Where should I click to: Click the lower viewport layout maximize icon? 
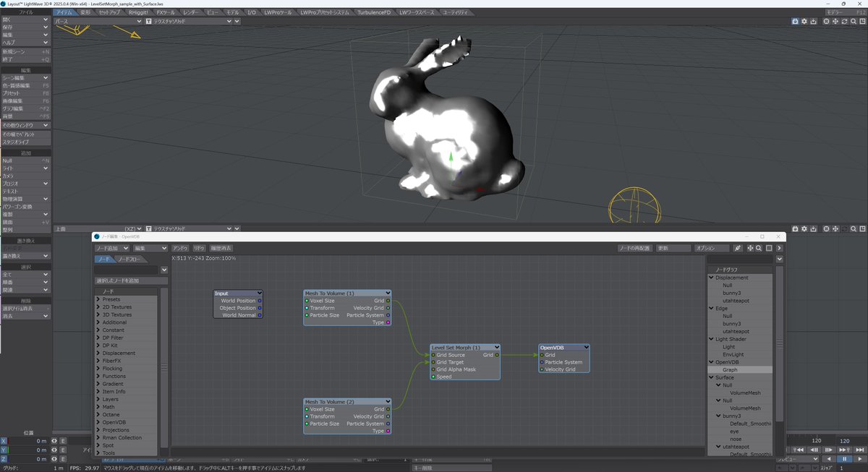[862, 228]
